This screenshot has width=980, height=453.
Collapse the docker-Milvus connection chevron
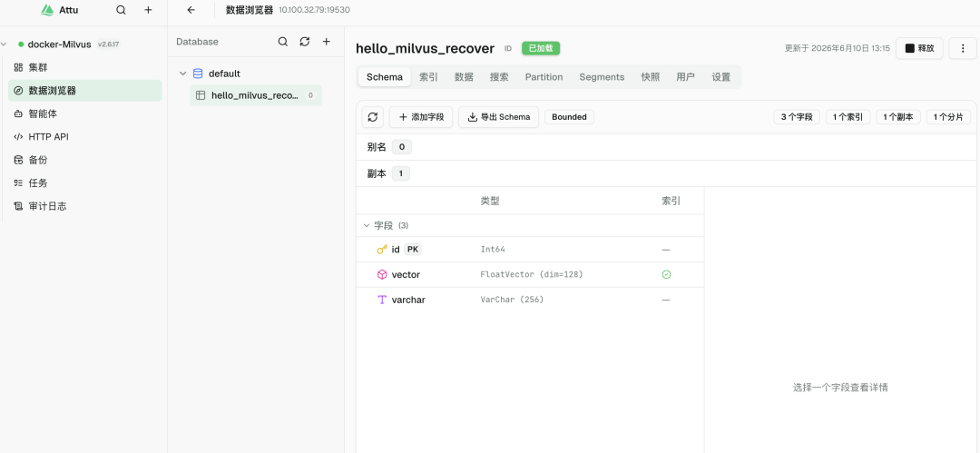pyautogui.click(x=5, y=44)
